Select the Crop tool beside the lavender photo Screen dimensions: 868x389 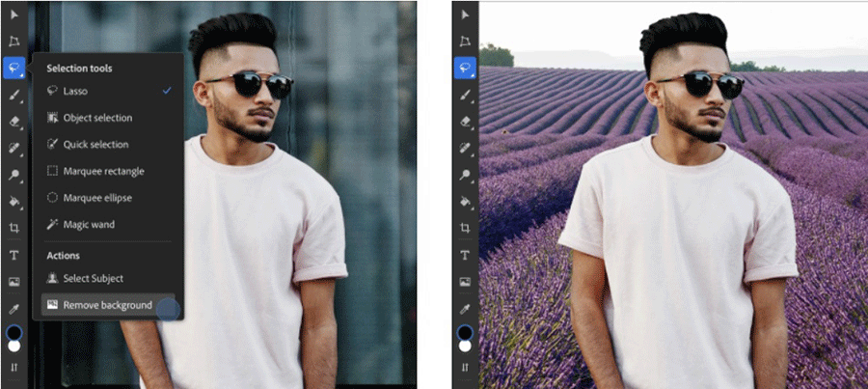click(465, 228)
